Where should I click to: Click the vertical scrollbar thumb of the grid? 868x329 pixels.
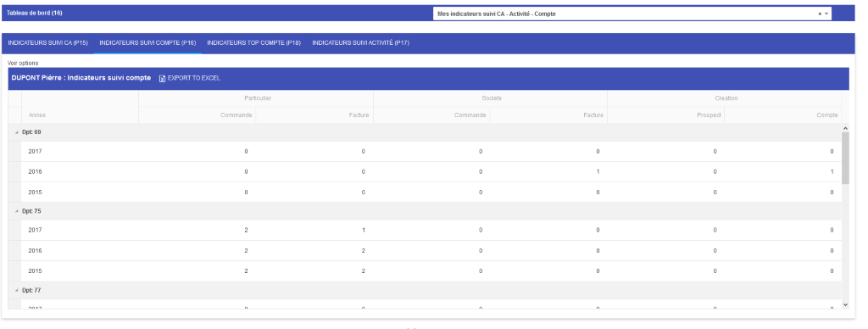click(845, 158)
